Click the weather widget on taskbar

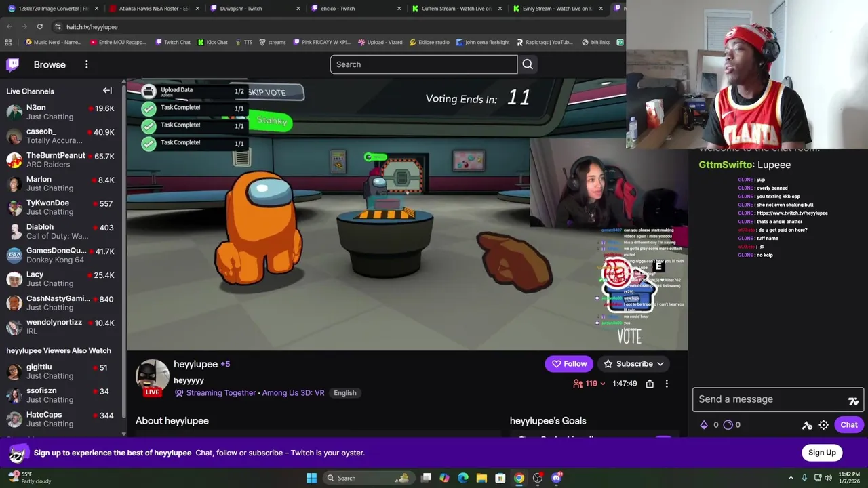(27, 478)
